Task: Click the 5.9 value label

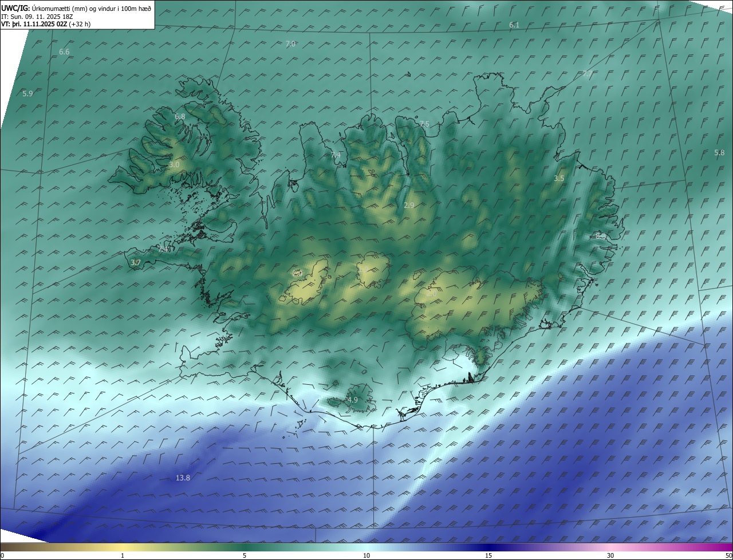Action: tap(27, 93)
